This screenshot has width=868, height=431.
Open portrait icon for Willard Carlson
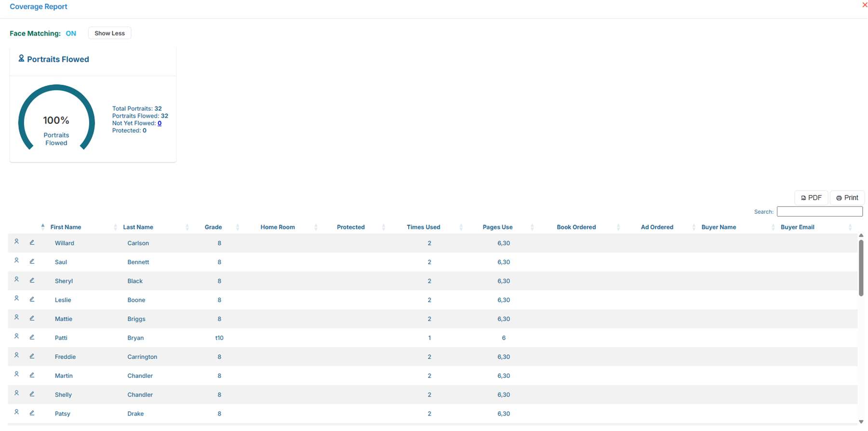pos(16,242)
